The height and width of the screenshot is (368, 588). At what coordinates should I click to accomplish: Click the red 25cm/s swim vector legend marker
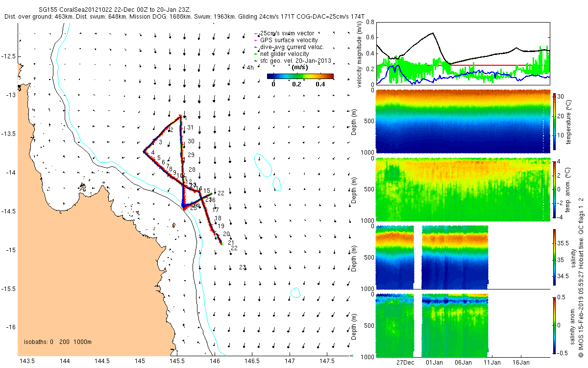pos(256,33)
